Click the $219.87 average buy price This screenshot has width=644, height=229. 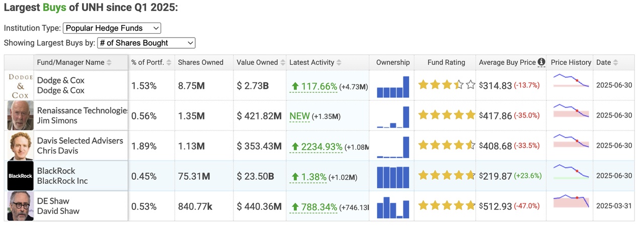tap(495, 176)
